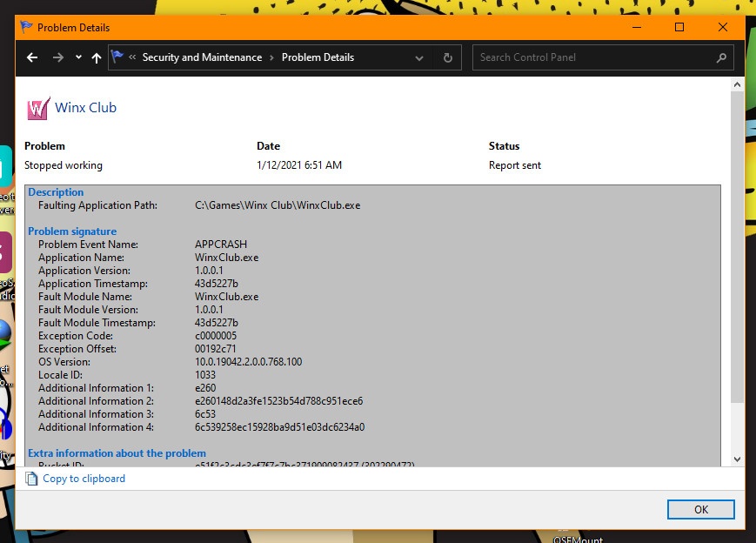
Task: Click the Report sent status text
Action: pyautogui.click(x=515, y=165)
